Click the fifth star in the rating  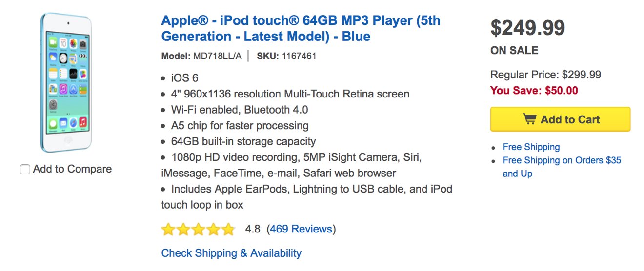228,229
